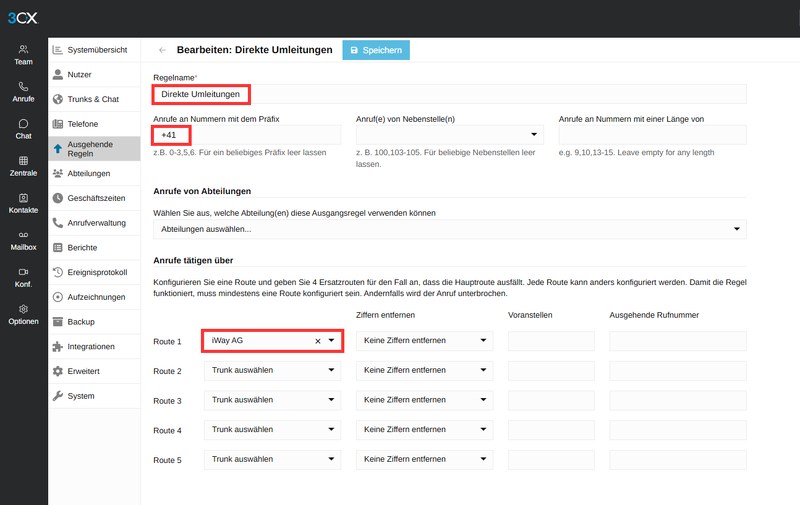Clear the iWay AG trunk selection

point(318,341)
